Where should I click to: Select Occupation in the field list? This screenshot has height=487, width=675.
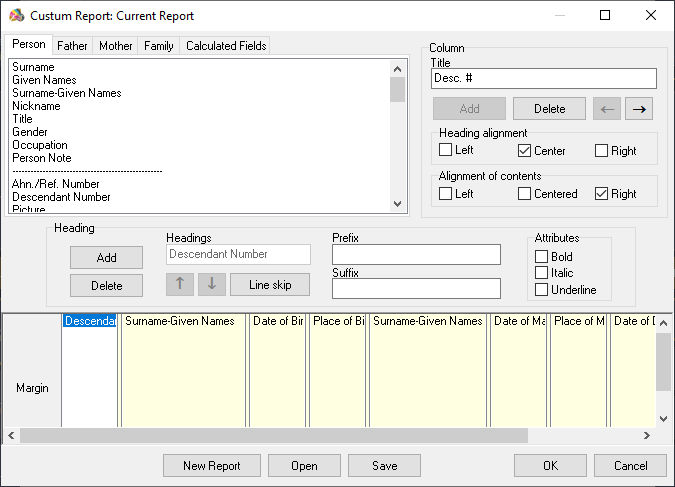(41, 145)
